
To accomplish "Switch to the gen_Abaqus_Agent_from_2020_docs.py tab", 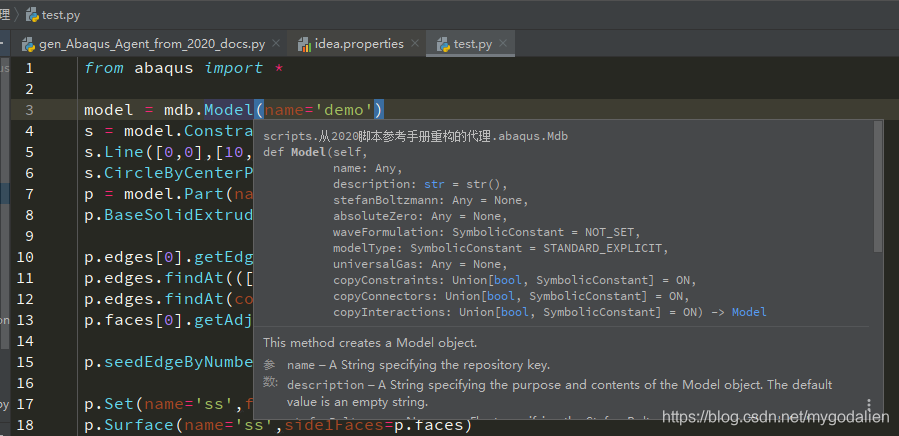I will click(x=151, y=44).
